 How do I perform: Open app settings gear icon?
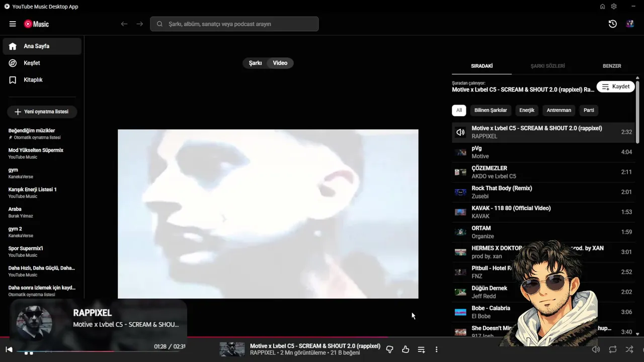pyautogui.click(x=614, y=7)
